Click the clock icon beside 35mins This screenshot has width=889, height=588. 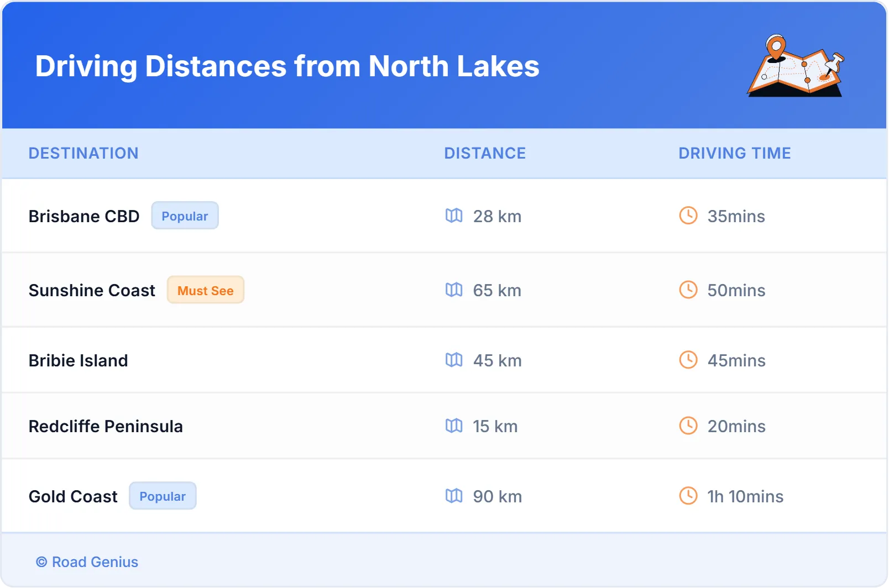pos(688,216)
